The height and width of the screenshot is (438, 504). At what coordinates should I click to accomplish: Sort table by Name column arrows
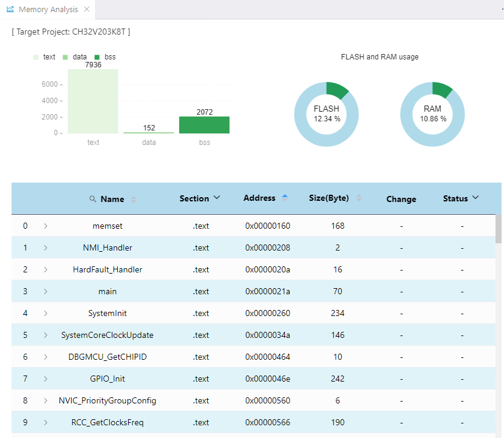134,200
